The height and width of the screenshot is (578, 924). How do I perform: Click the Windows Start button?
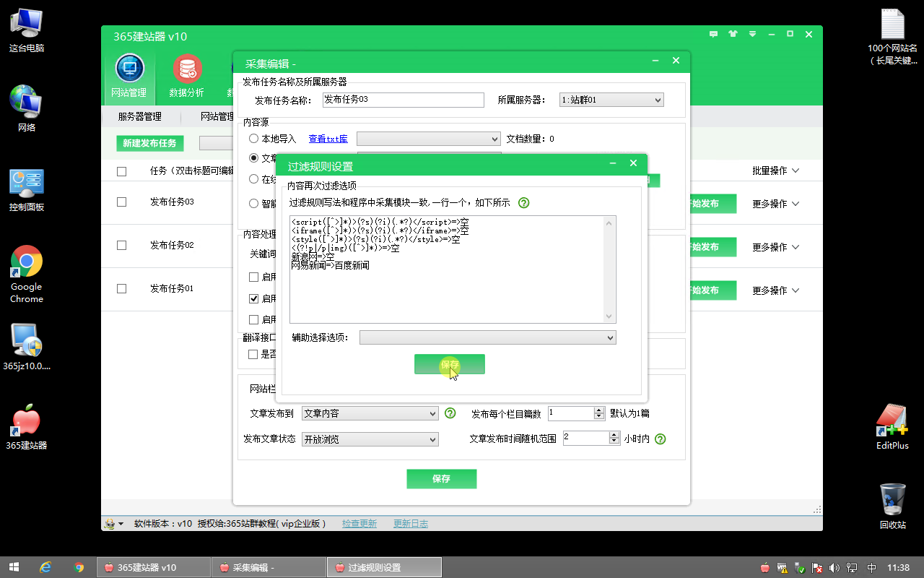click(13, 567)
